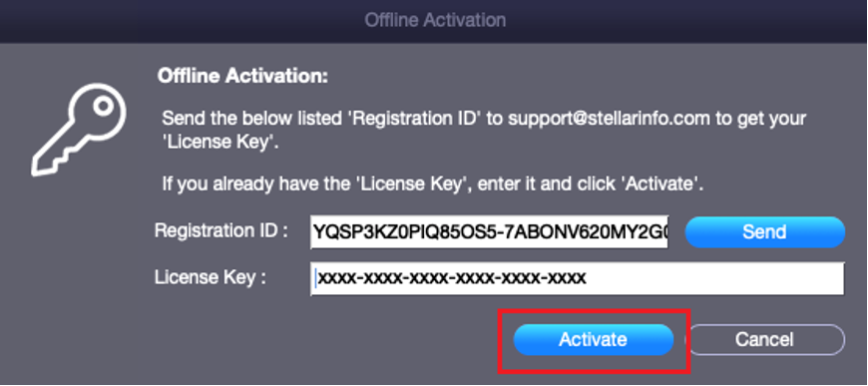Screen dimensions: 868x386
Task: Place cursor at the xxxx-xxxx placeholder text
Action: pos(452,278)
